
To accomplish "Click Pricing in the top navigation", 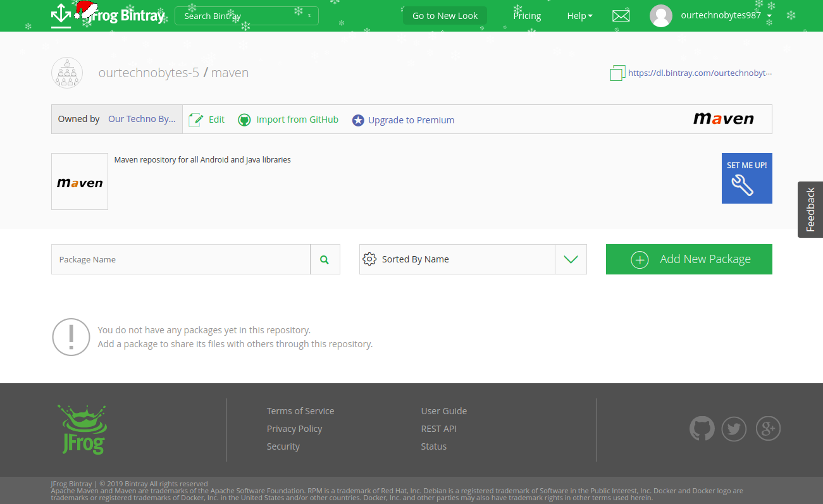I will (x=527, y=16).
